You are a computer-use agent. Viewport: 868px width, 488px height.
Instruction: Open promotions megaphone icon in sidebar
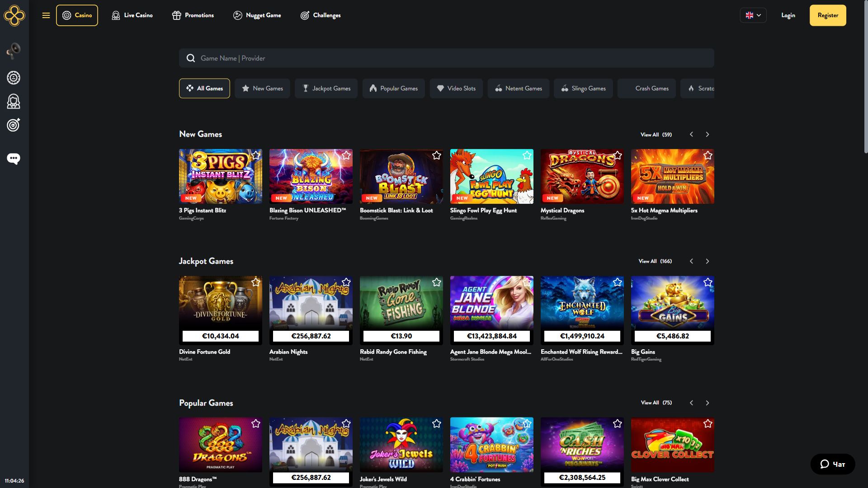click(x=14, y=51)
